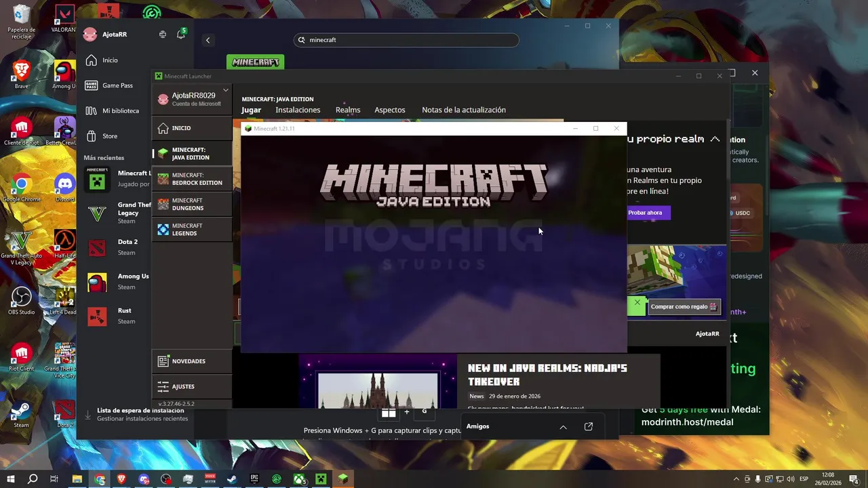The height and width of the screenshot is (488, 868).
Task: Click the Creeper Minecraft Launcher taskbar icon
Action: click(x=321, y=479)
